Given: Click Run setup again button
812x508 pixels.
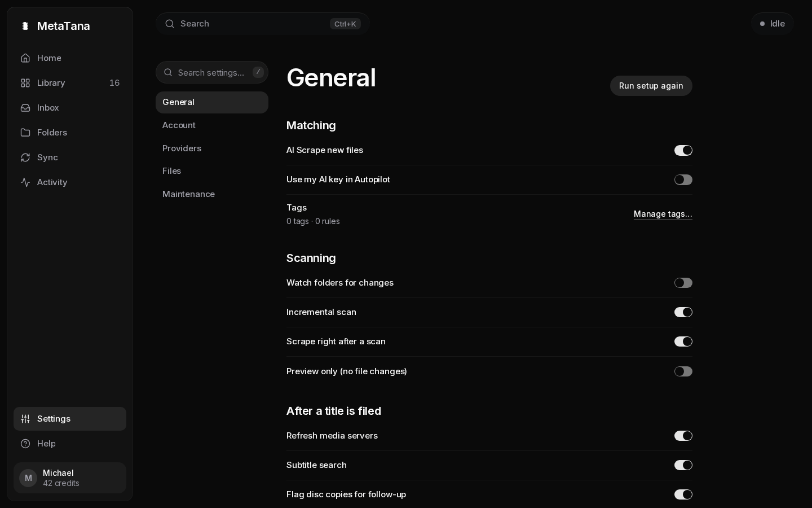Looking at the screenshot, I should (x=651, y=86).
